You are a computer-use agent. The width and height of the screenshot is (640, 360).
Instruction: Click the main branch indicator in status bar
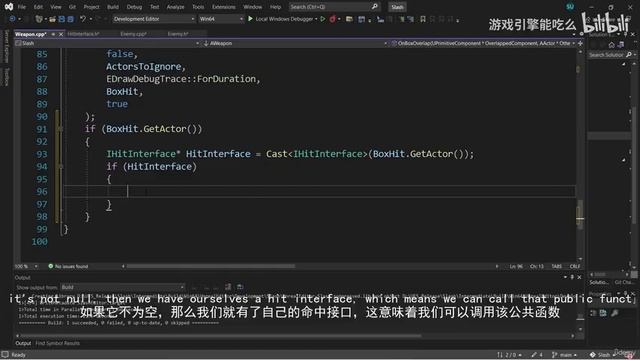click(564, 355)
